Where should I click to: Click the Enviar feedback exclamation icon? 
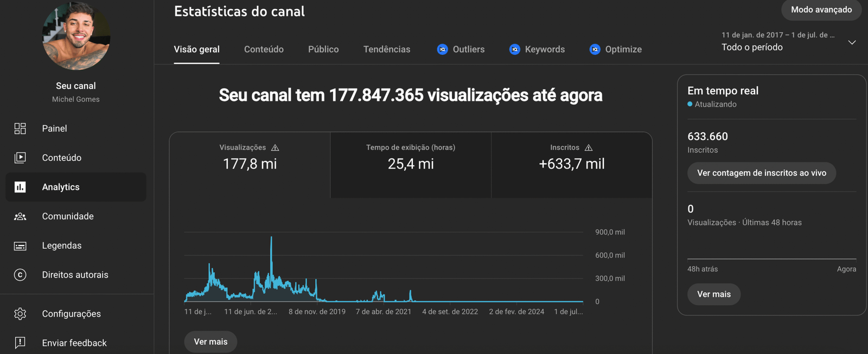click(20, 343)
